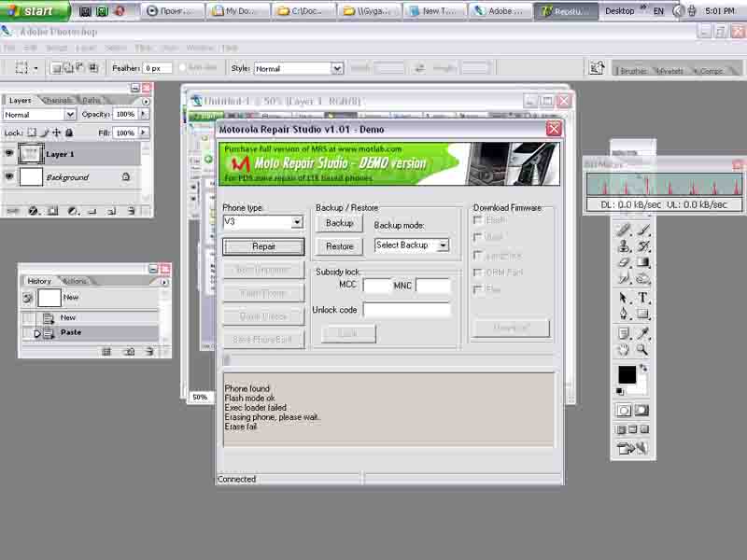747x560 pixels.
Task: Create new adjustment layer in Layers panel
Action: 73,211
